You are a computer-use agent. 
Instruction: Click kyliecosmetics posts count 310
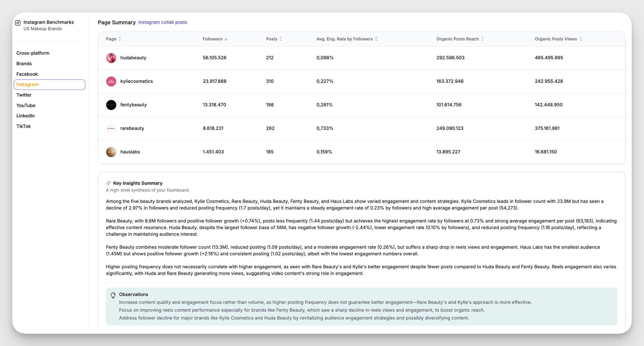click(x=270, y=81)
